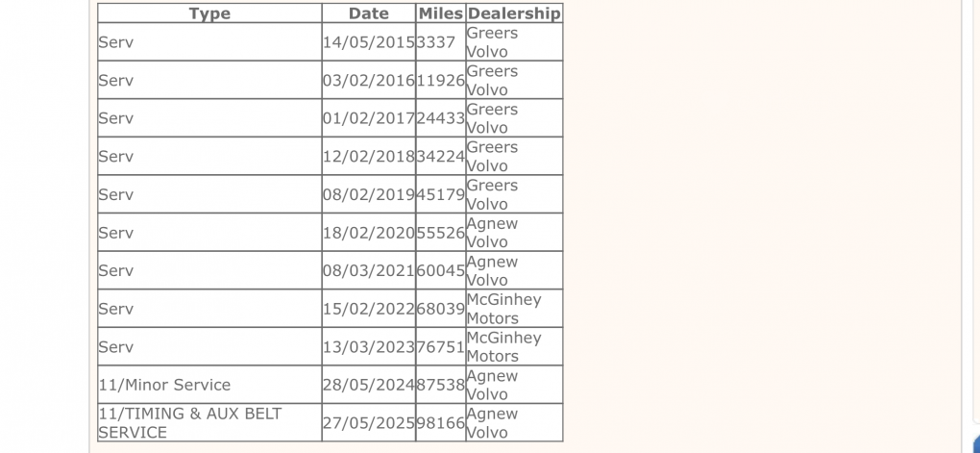
Task: Click the 12/02/2018 service date
Action: [369, 157]
